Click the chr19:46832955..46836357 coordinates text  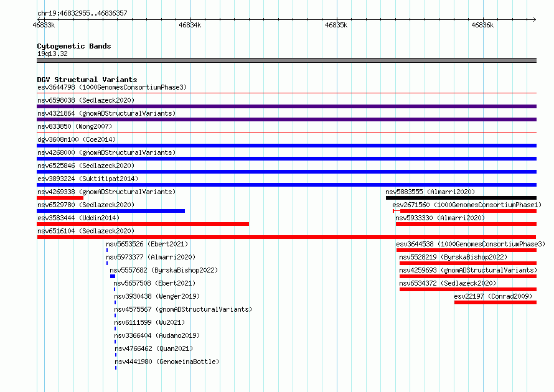point(82,13)
